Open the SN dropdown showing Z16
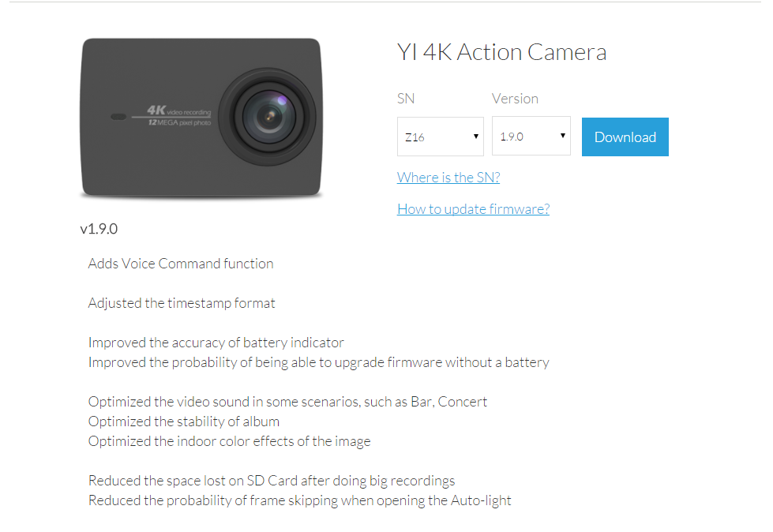The height and width of the screenshot is (532, 773). coord(440,137)
